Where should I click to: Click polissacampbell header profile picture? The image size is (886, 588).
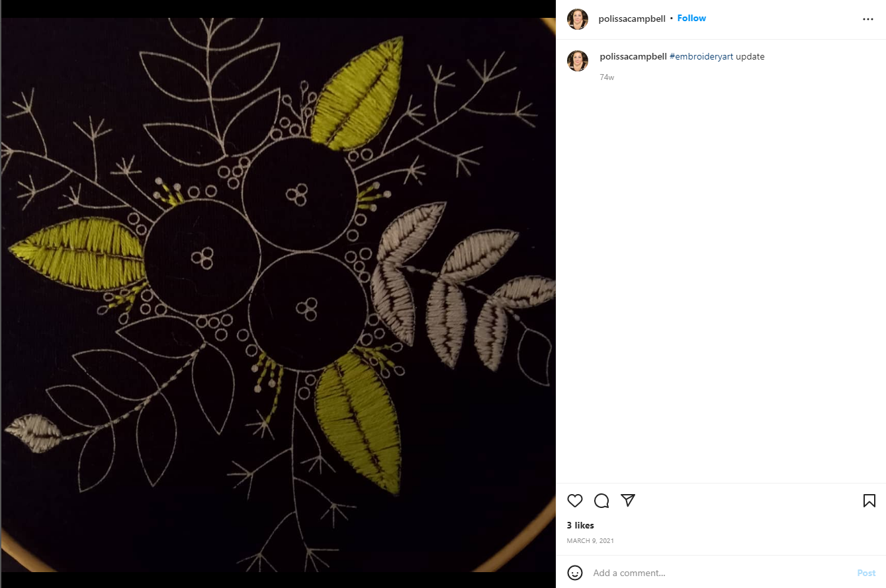pyautogui.click(x=578, y=19)
